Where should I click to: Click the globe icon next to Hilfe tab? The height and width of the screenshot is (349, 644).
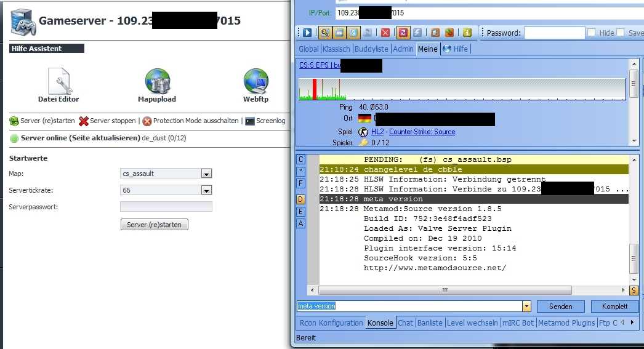coord(446,49)
